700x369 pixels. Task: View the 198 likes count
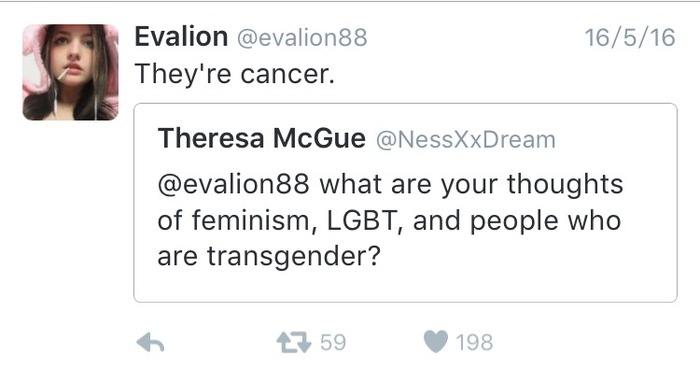[x=474, y=343]
